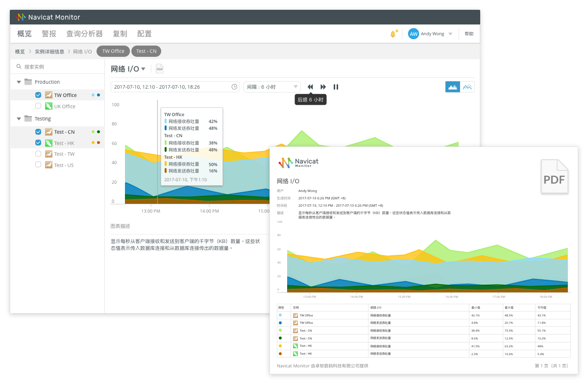This screenshot has height=387, width=588.
Task: Click the dark blue dot beside TW Office
Action: [98, 95]
